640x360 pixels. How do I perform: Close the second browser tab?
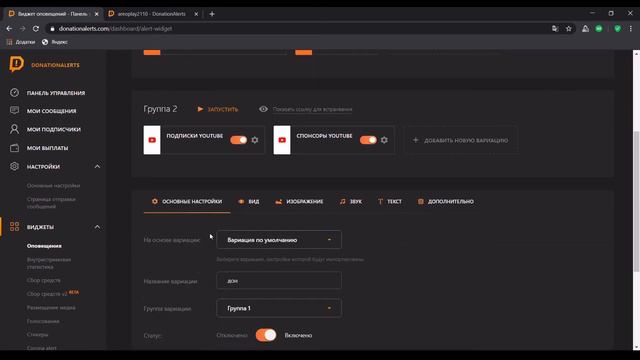(x=196, y=14)
